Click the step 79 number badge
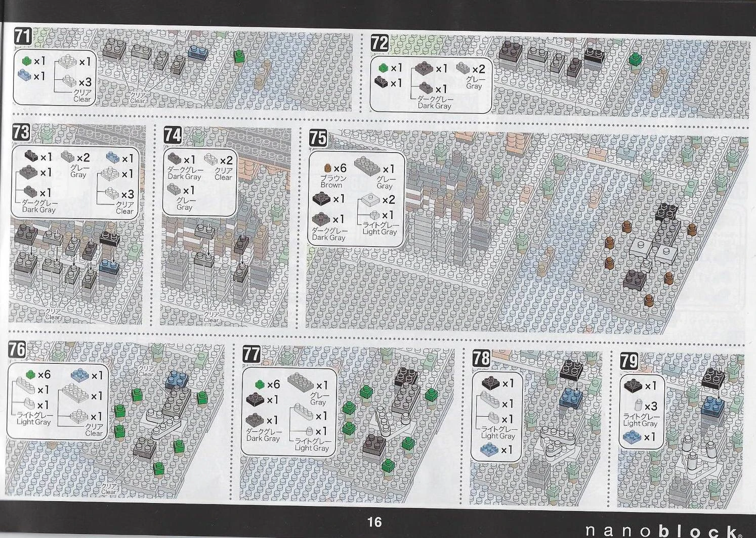This screenshot has height=538, width=756. coord(629,361)
